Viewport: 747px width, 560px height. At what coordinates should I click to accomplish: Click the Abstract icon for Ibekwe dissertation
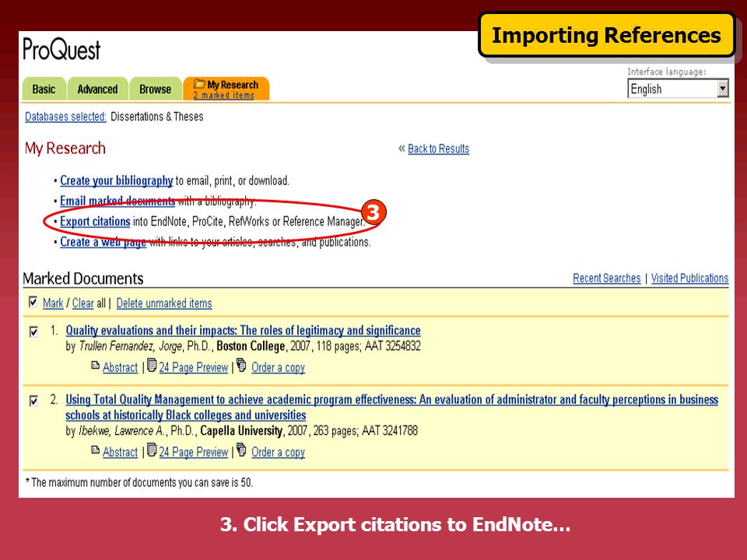pyautogui.click(x=95, y=450)
